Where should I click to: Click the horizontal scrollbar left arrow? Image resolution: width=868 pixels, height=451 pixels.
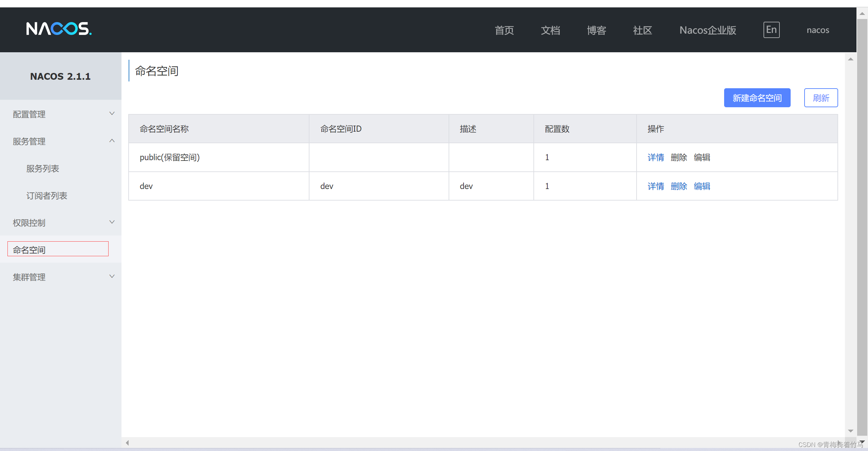point(127,443)
